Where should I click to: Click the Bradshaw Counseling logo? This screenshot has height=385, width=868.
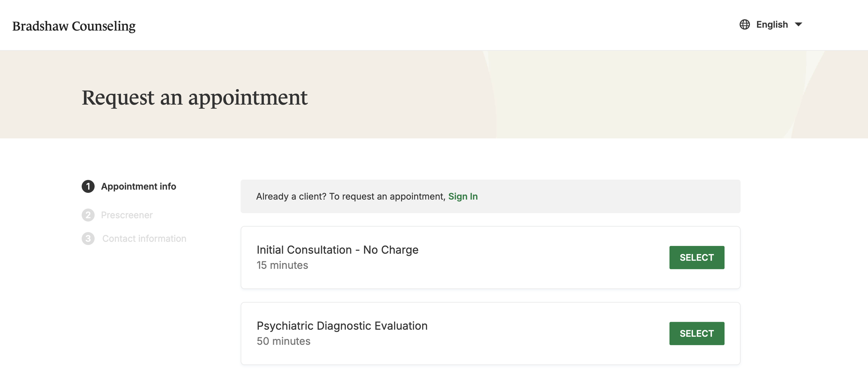click(74, 26)
